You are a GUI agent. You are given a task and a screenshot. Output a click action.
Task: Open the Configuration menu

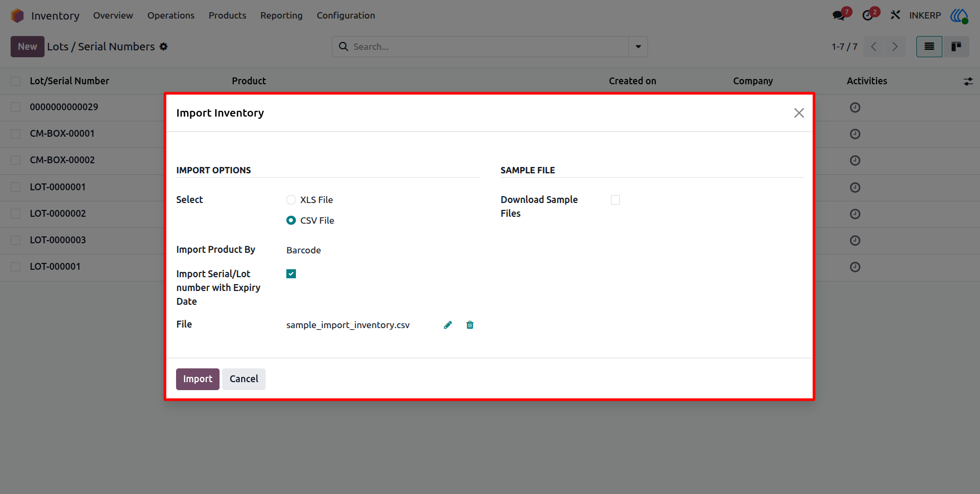pyautogui.click(x=346, y=15)
